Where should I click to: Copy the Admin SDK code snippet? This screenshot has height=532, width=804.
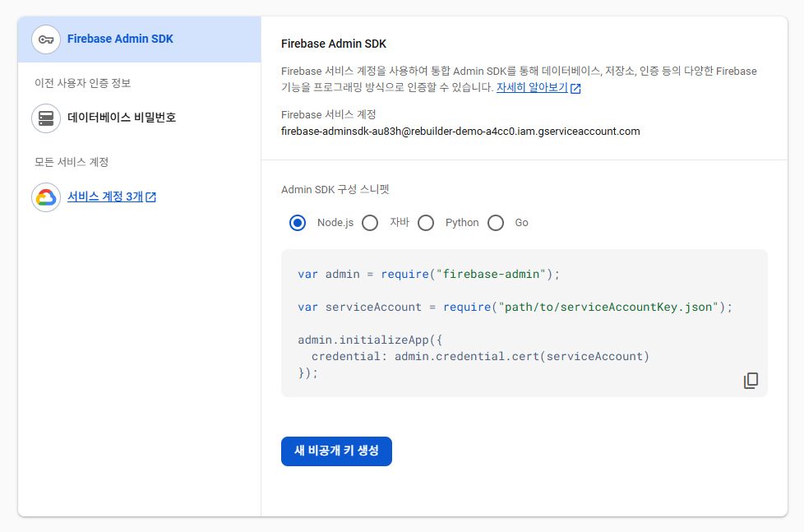(751, 380)
